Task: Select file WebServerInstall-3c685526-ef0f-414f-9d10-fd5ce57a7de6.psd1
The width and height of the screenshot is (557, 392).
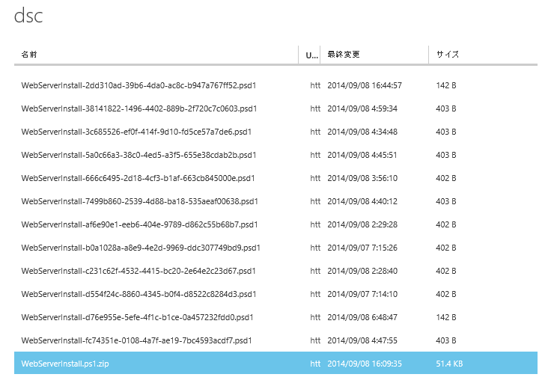Action: tap(136, 132)
